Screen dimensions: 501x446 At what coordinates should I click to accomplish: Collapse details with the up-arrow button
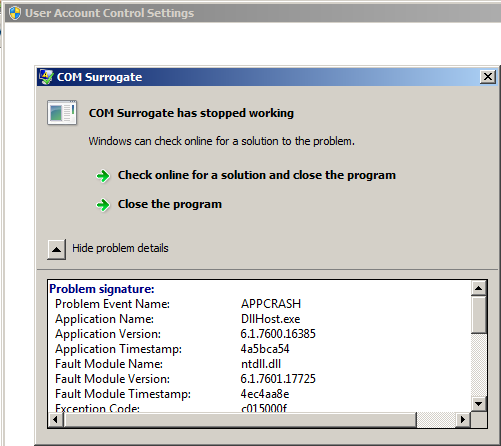click(x=56, y=249)
